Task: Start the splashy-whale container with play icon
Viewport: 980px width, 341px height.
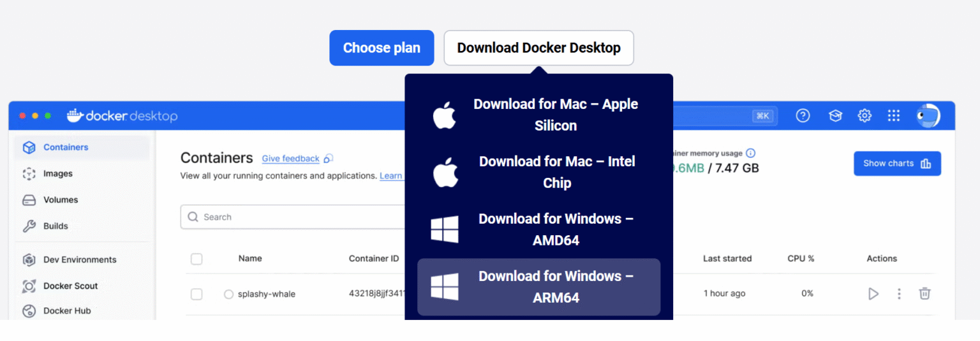Action: [x=873, y=294]
